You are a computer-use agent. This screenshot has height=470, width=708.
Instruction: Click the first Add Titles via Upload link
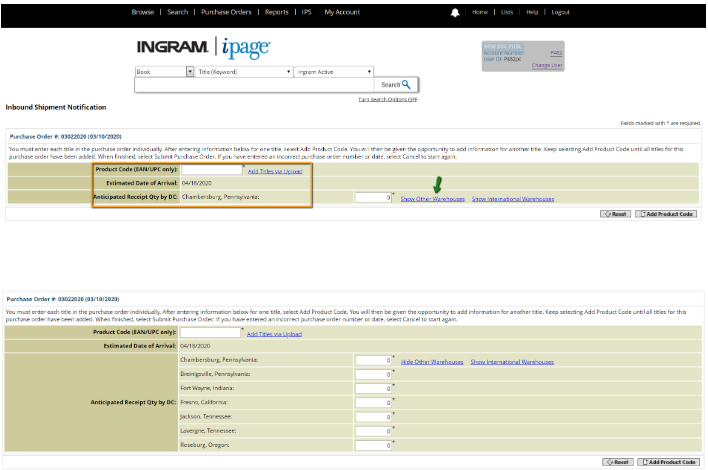point(275,172)
